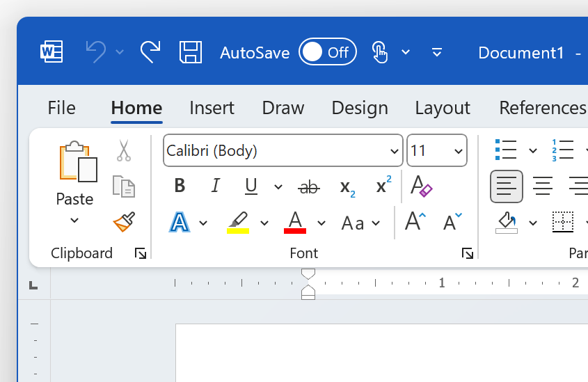The width and height of the screenshot is (588, 382).
Task: Click the Subscript button
Action: point(347,186)
